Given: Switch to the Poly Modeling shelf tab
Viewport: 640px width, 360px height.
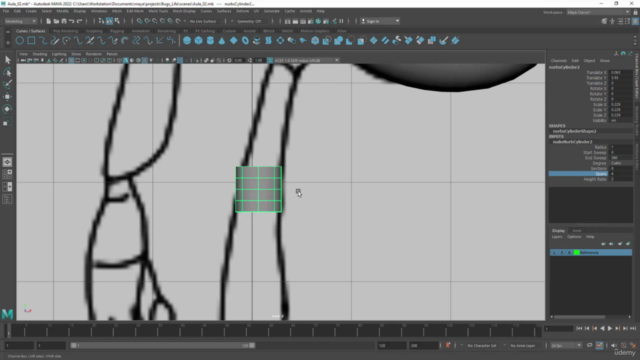Looking at the screenshot, I should [65, 31].
